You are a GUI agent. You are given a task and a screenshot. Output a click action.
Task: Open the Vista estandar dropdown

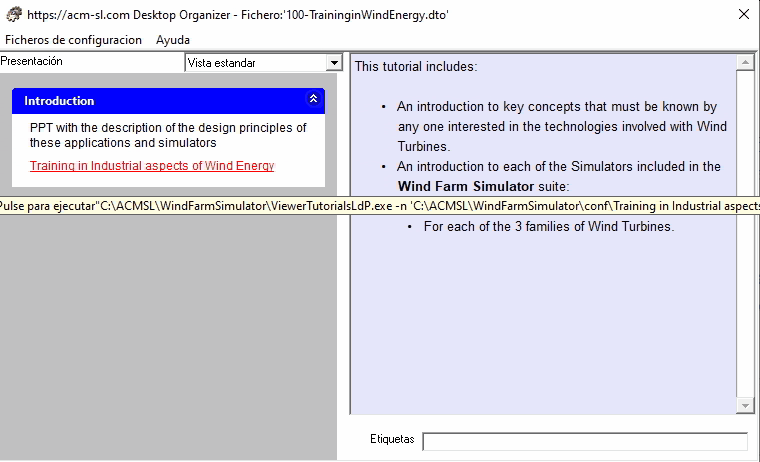(334, 63)
